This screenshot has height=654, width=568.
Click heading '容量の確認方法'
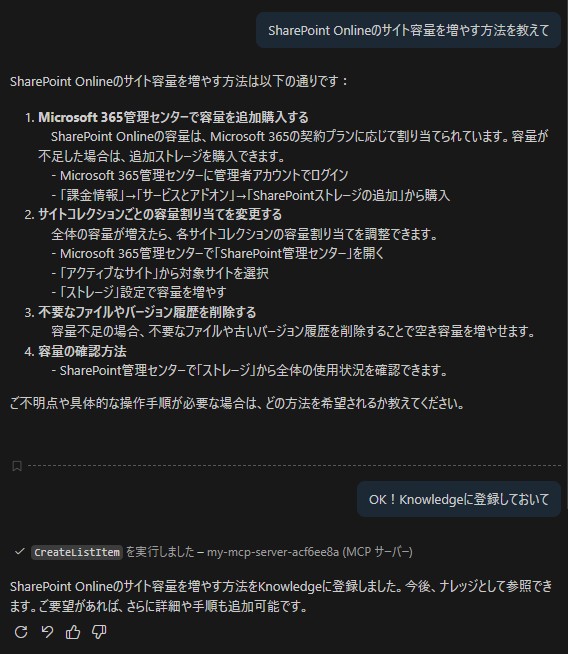pos(82,351)
